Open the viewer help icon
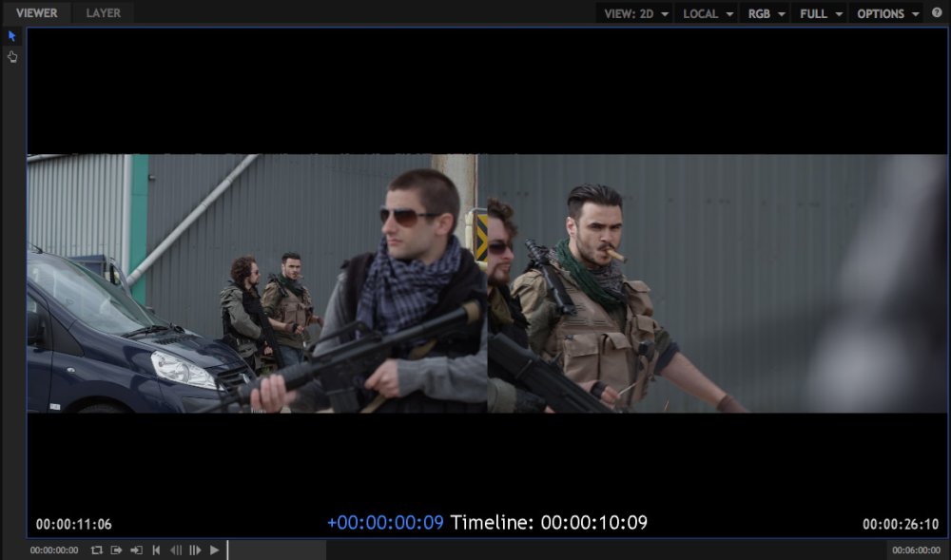The height and width of the screenshot is (560, 951). (x=937, y=12)
